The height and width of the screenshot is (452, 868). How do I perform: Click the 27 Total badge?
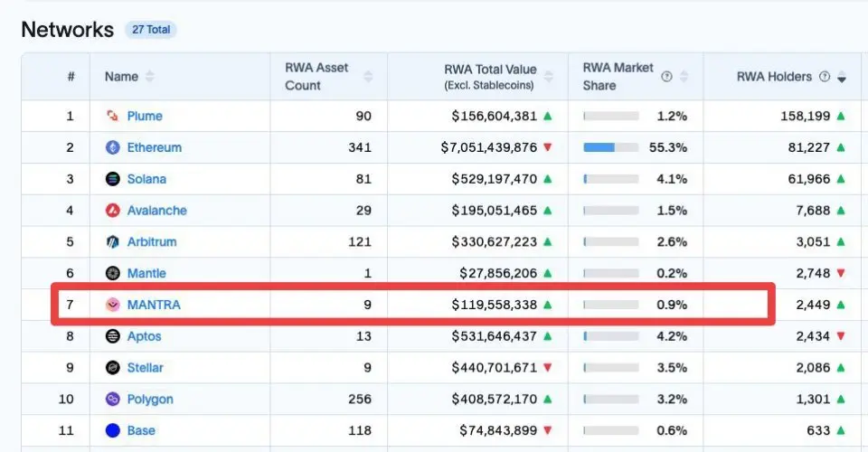[x=151, y=30]
